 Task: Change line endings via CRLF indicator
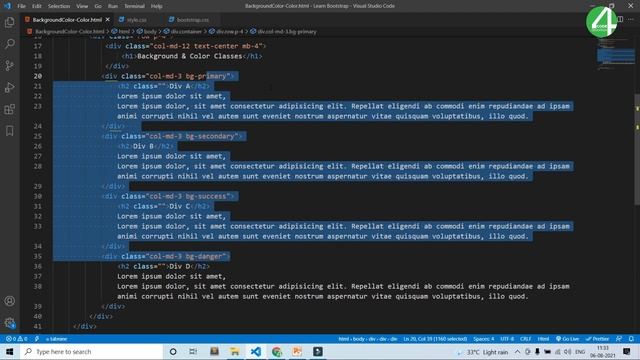click(525, 339)
